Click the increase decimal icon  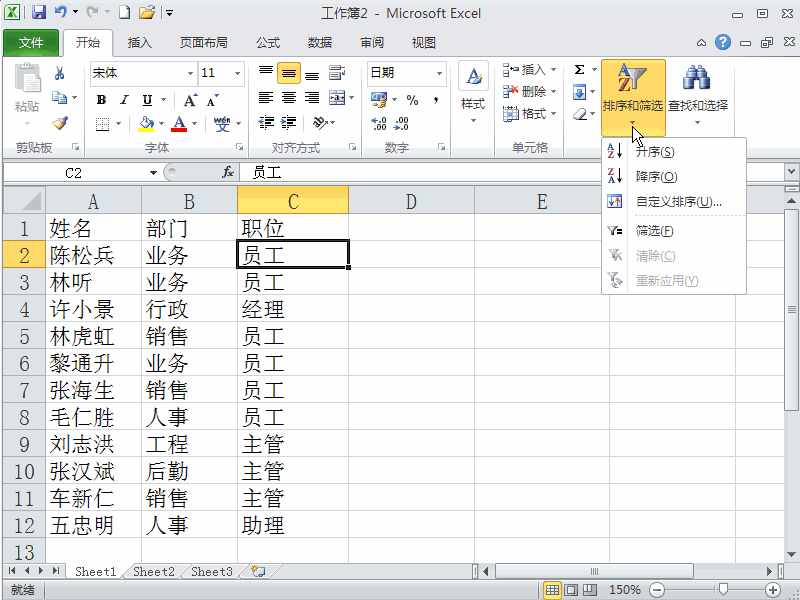pyautogui.click(x=379, y=123)
